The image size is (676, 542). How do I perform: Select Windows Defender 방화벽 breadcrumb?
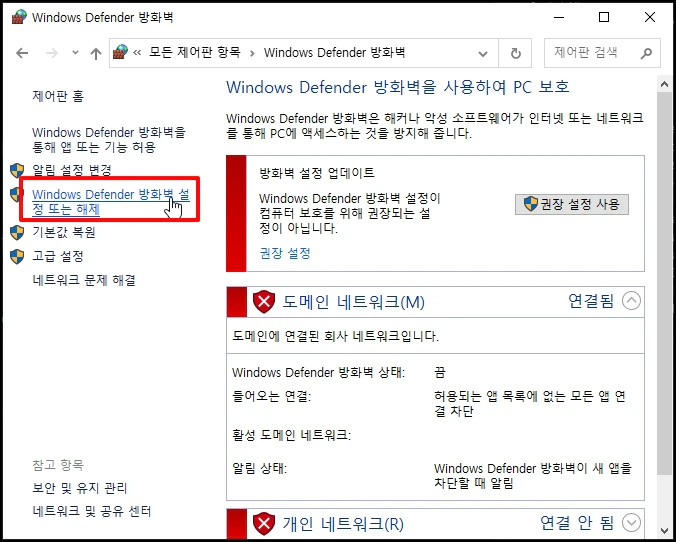click(x=335, y=53)
